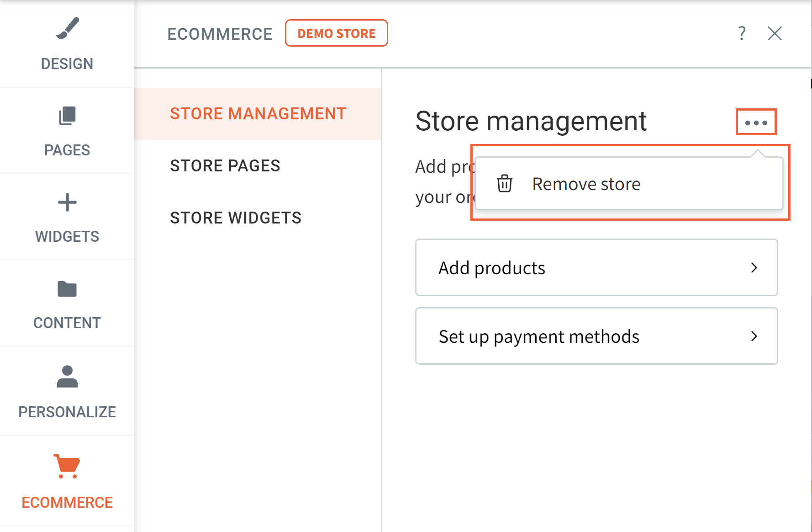
Task: Open the Content folder icon
Action: click(x=67, y=289)
